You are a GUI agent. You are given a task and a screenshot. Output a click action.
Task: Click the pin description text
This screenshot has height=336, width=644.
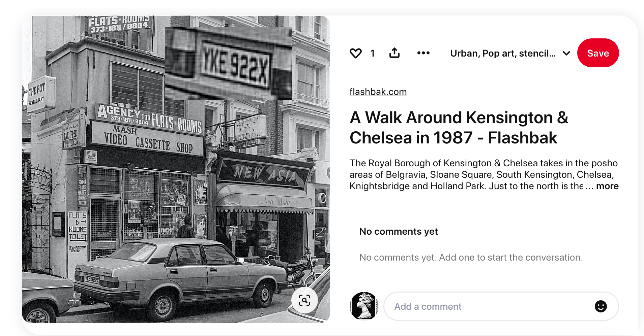pyautogui.click(x=484, y=174)
